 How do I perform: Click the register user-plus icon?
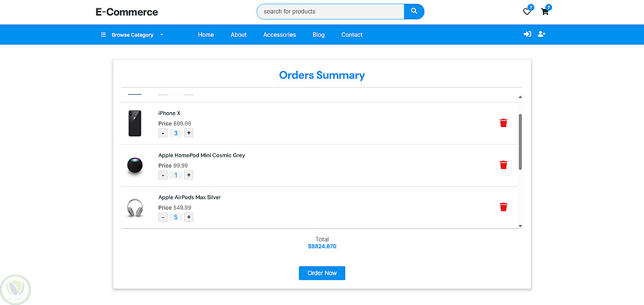click(x=542, y=34)
